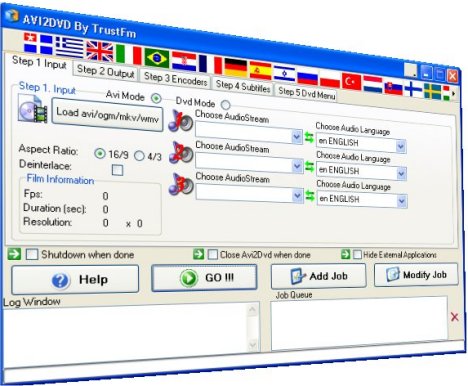Click green swap arrows beside third audio stream
The image size is (468, 386).
[310, 195]
